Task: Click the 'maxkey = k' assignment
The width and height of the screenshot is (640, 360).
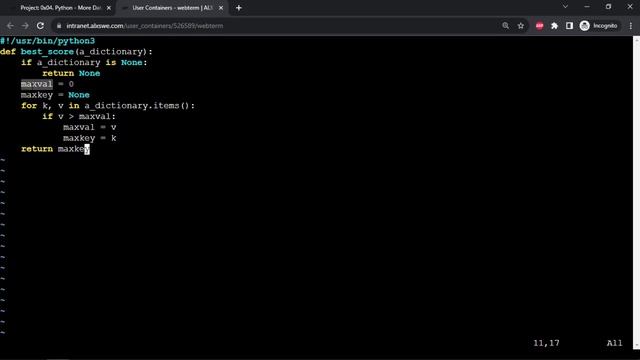Action: (x=89, y=138)
